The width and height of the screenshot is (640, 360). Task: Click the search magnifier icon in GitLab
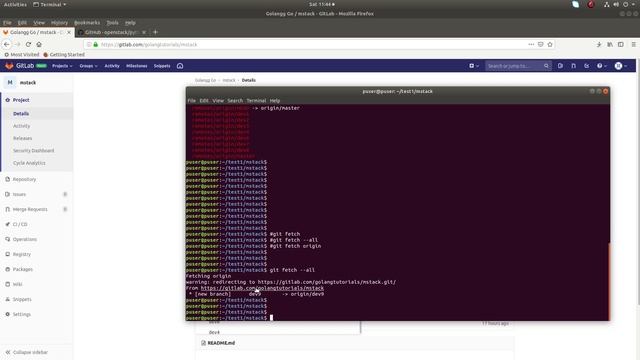click(546, 66)
